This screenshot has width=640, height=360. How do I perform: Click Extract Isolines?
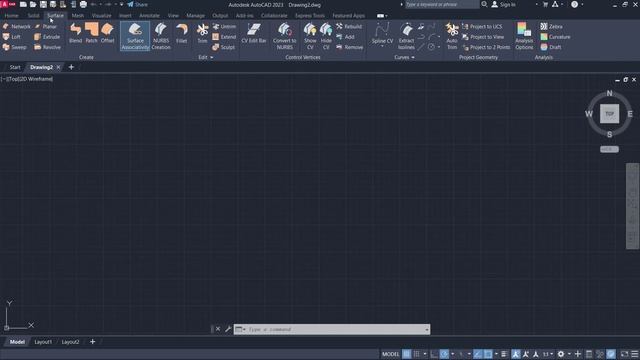tap(407, 36)
